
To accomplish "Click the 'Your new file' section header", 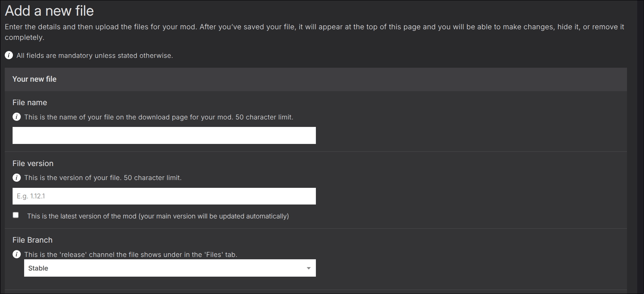I will pyautogui.click(x=34, y=79).
